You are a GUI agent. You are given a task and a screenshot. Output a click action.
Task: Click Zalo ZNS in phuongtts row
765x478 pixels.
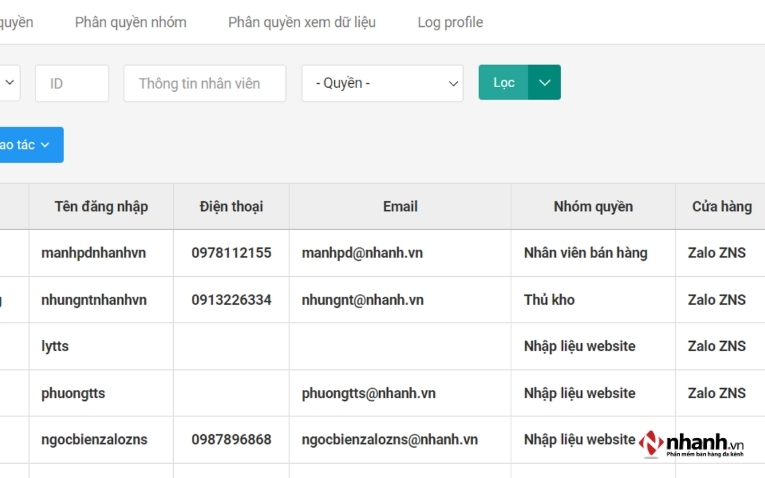(717, 393)
